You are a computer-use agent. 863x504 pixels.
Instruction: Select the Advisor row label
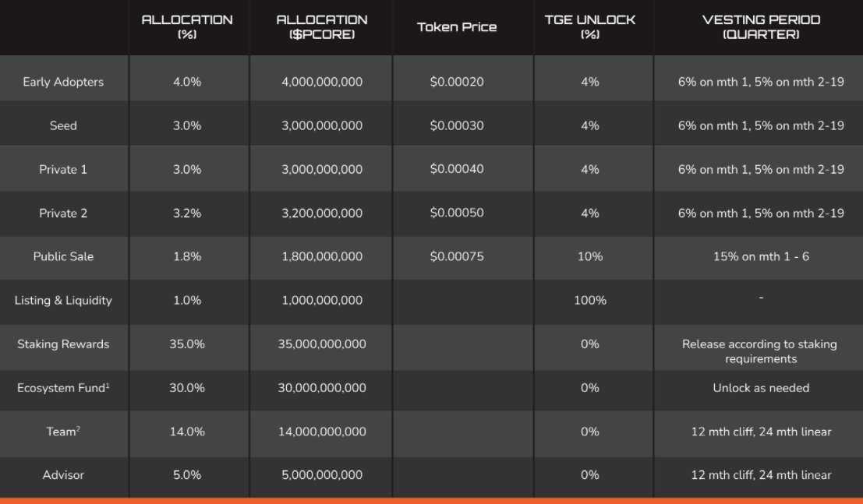(x=63, y=474)
